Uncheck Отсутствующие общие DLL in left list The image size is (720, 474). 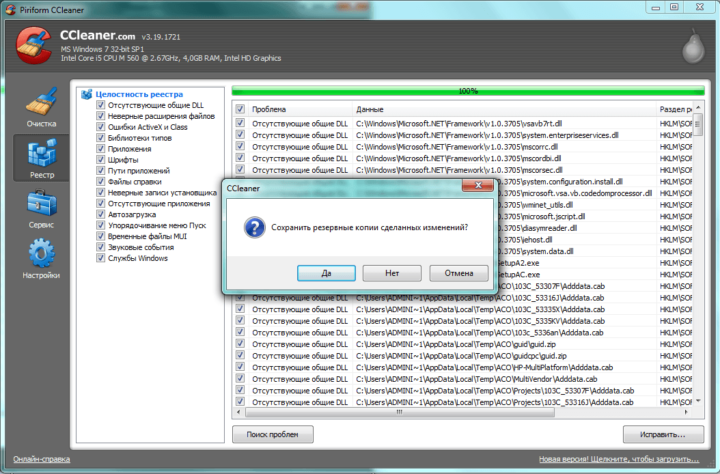tap(101, 104)
